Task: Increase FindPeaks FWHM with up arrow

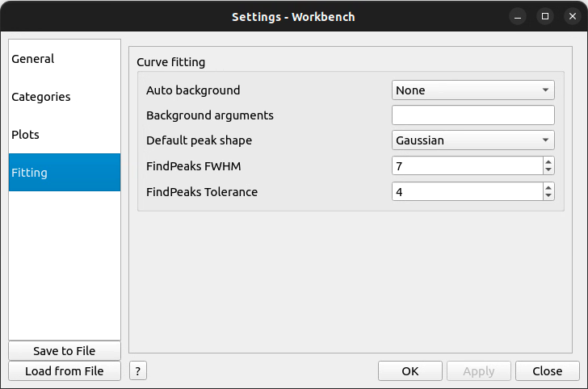Action: [548, 161]
